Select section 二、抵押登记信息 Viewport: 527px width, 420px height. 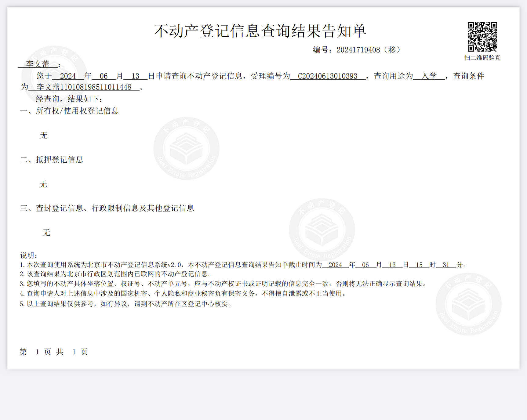(52, 160)
